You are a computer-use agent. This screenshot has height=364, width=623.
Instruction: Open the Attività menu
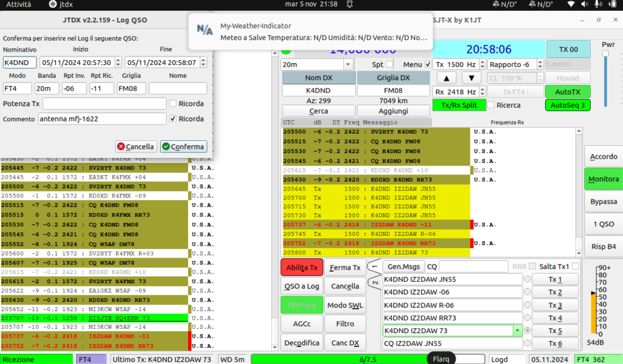click(19, 4)
